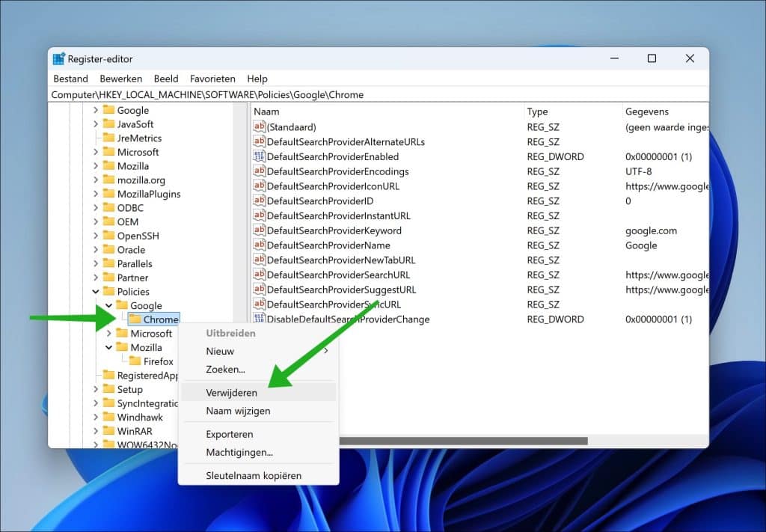
Task: Choose Verwijderen in the context menu
Action: (x=258, y=392)
